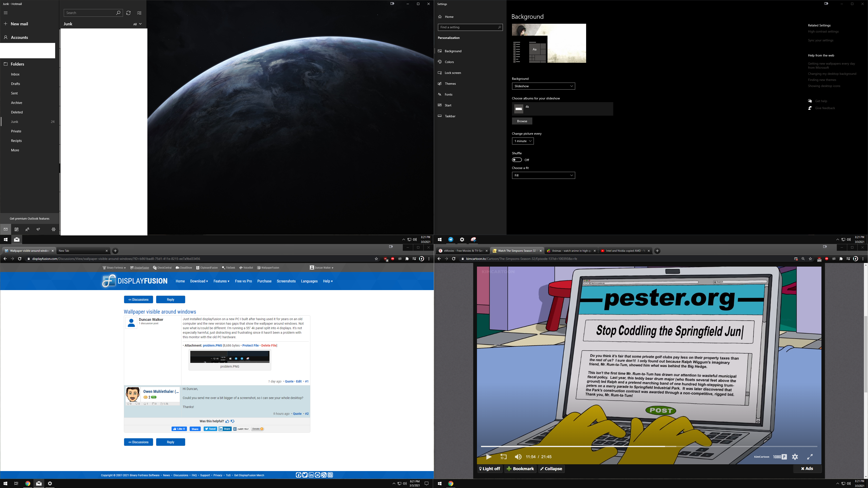The height and width of the screenshot is (488, 868).
Task: Open the Features menu on DisplayFusion
Action: click(221, 281)
